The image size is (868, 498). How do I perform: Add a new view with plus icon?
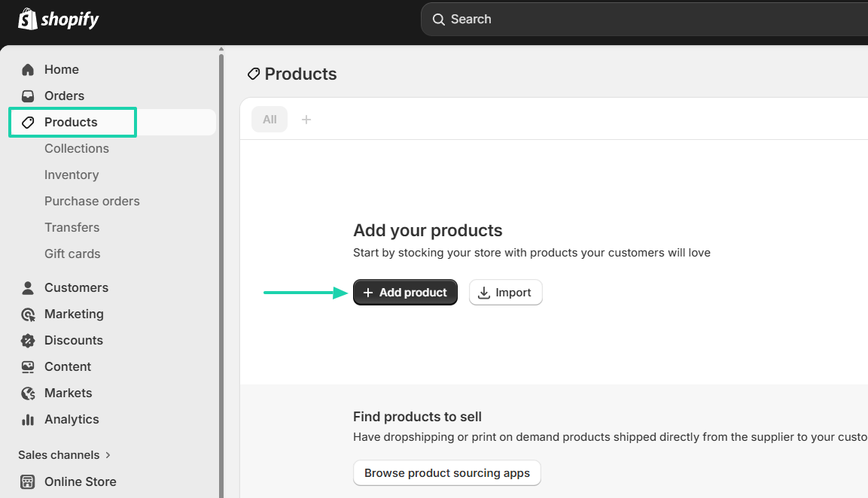[x=306, y=120]
